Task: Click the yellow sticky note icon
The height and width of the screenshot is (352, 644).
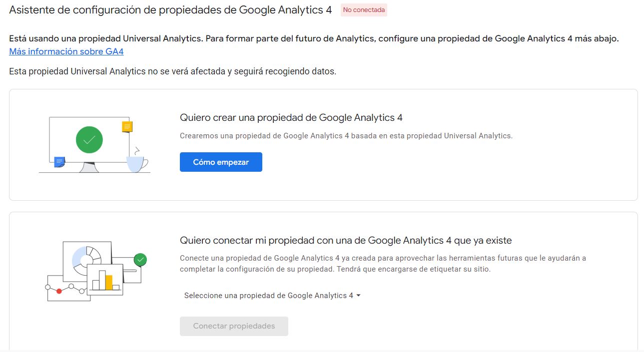Action: point(127,127)
